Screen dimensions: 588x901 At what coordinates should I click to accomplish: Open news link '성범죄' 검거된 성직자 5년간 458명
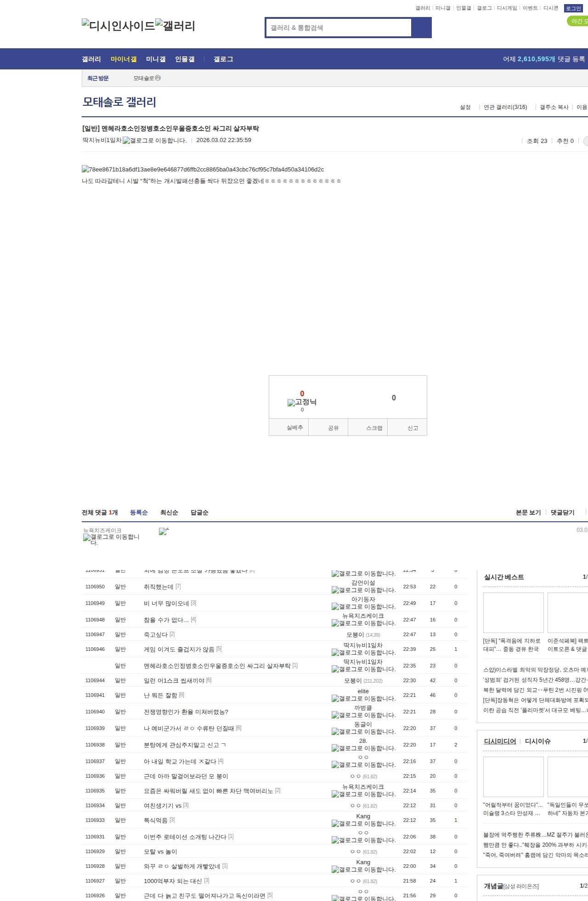[536, 679]
